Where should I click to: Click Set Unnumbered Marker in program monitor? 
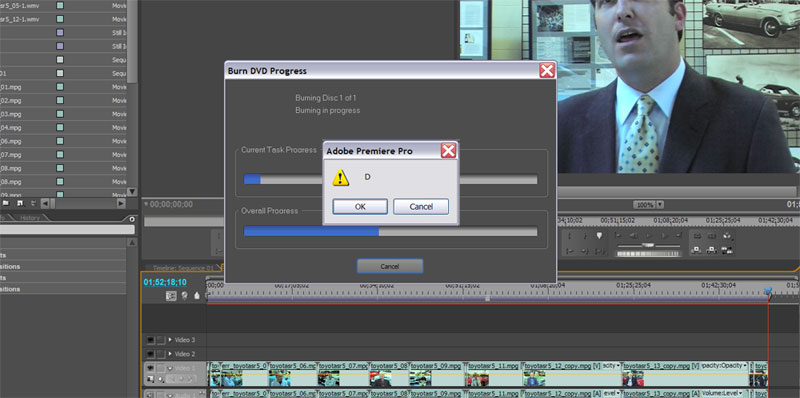pyautogui.click(x=599, y=235)
